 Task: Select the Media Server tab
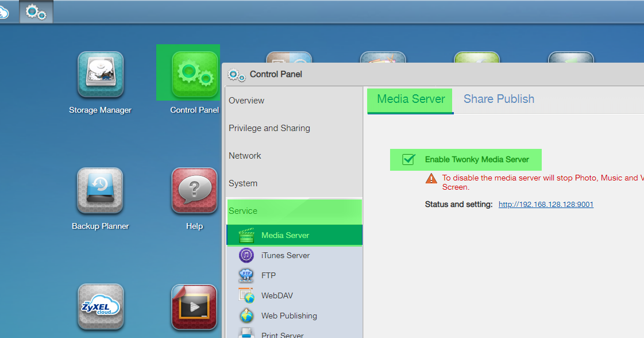coord(411,99)
